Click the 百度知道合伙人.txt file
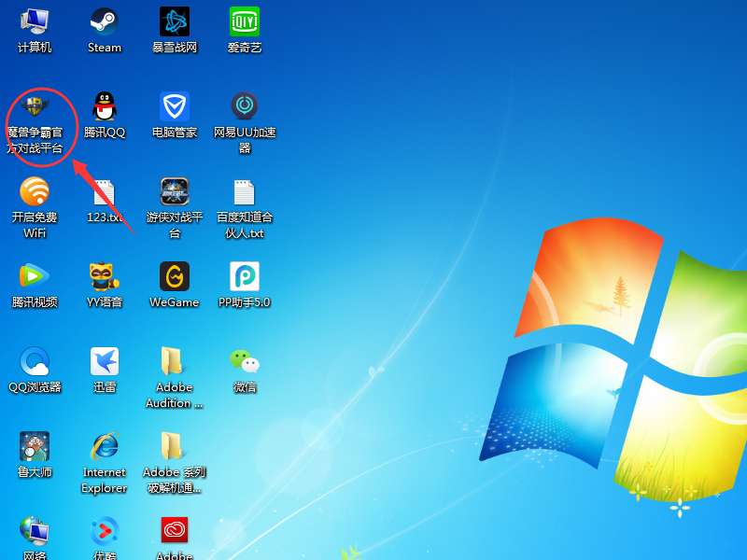The image size is (747, 560). pyautogui.click(x=243, y=191)
